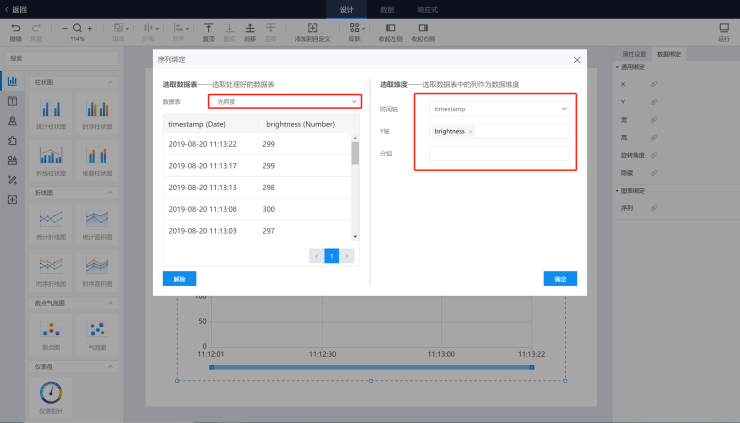Click the move backward (后移) icon

pyautogui.click(x=271, y=28)
